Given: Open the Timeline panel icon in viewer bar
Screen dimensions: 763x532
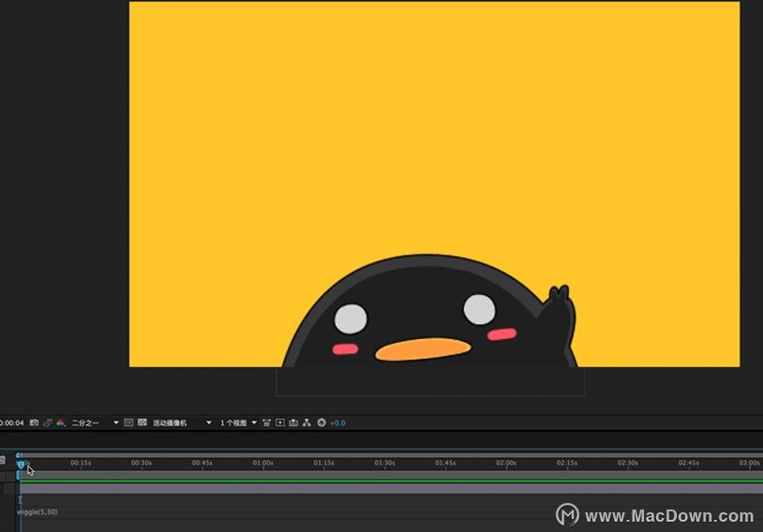Looking at the screenshot, I should [x=293, y=422].
